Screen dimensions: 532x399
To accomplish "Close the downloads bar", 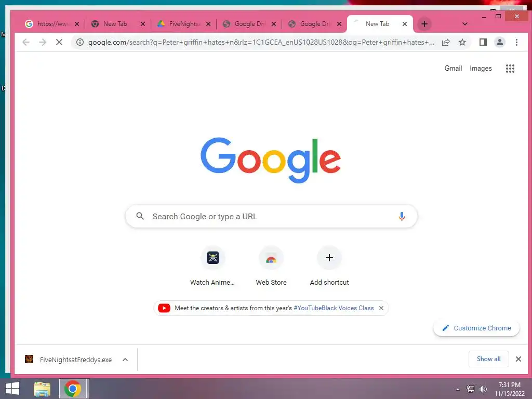I will point(518,359).
